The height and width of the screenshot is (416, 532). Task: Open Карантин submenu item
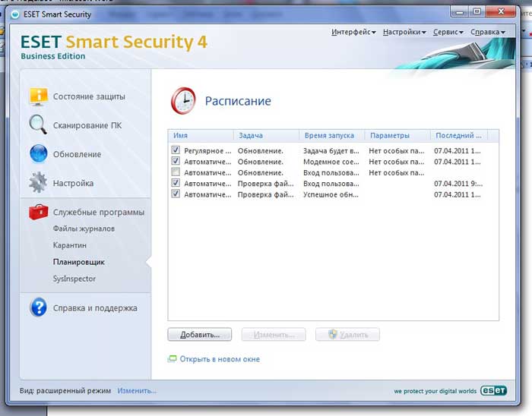70,245
